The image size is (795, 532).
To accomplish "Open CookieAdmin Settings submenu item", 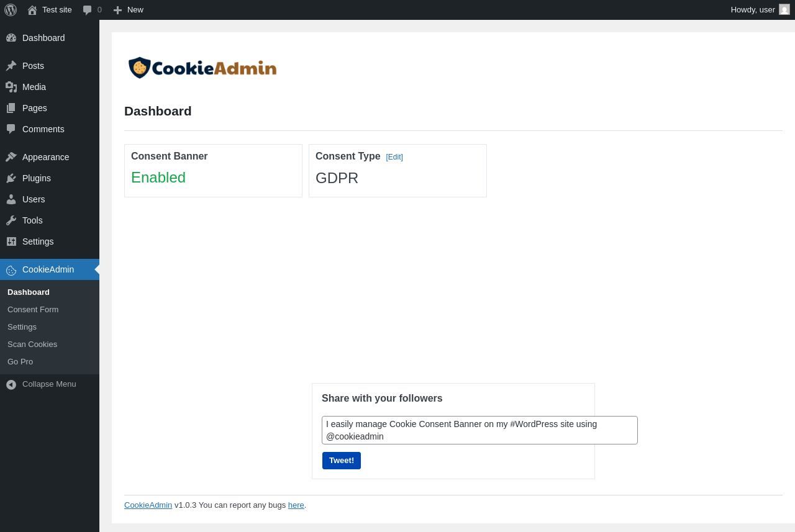I will 22,327.
